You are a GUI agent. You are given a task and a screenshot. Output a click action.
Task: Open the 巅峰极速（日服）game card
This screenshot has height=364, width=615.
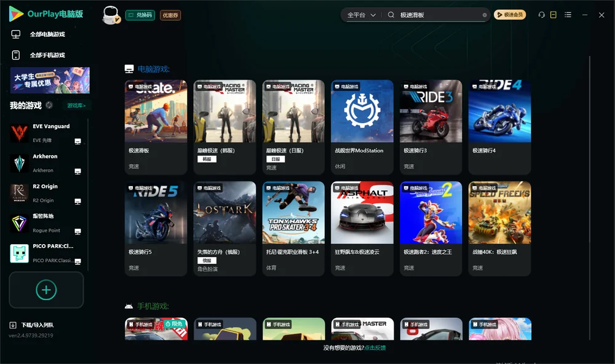293,127
